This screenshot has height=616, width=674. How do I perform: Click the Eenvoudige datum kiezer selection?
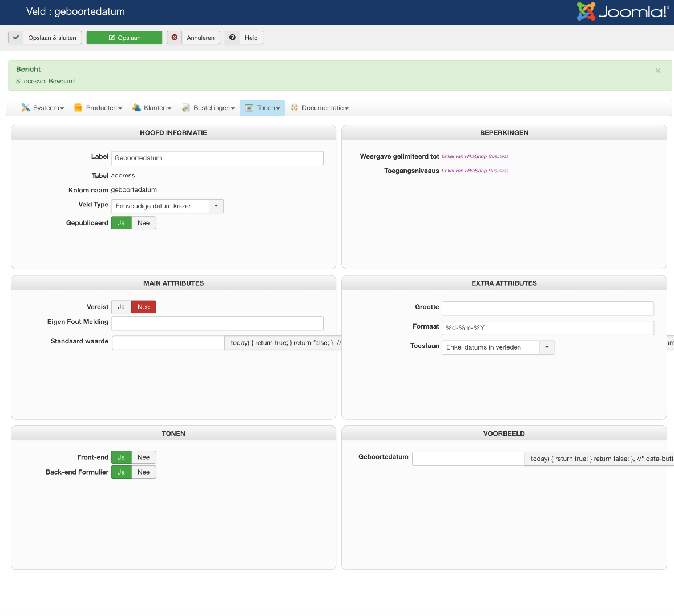[x=160, y=206]
